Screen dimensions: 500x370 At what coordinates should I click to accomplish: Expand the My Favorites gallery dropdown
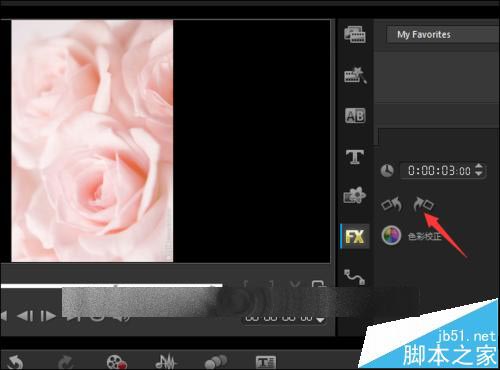click(x=443, y=35)
